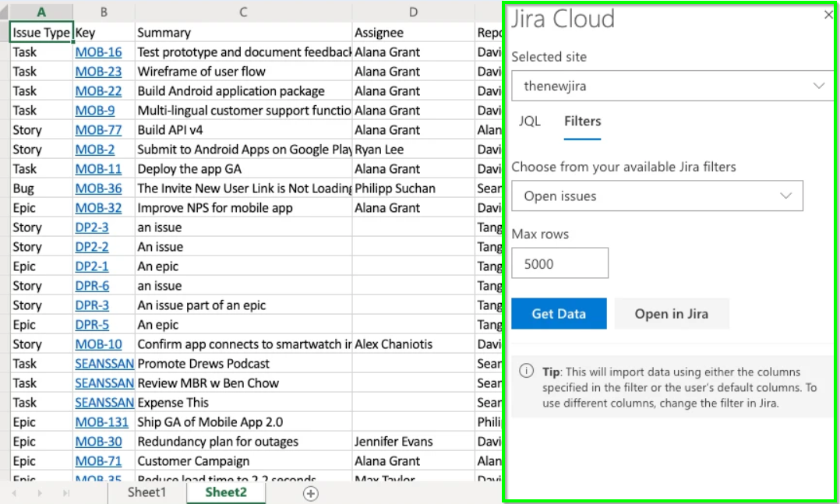Select the Sheet2 tab

click(225, 493)
